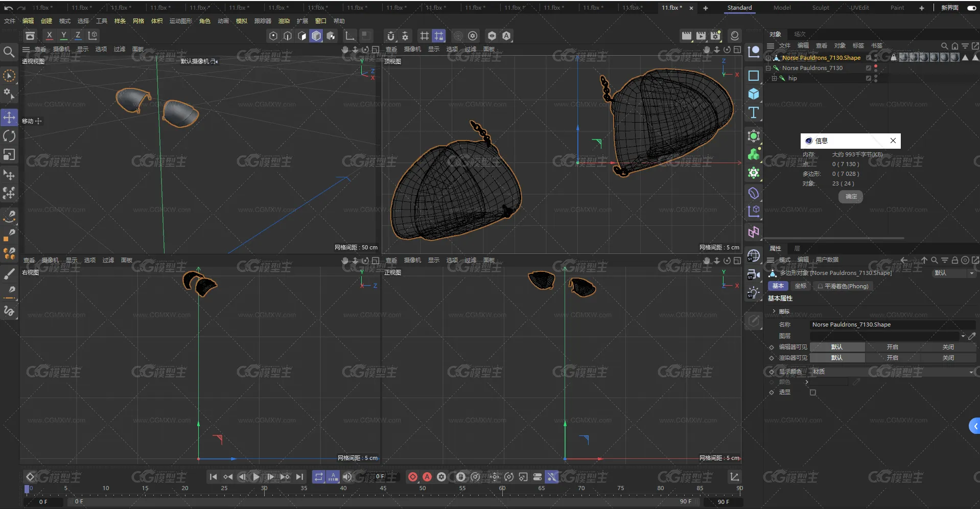Switch to the 场次 tab

point(800,34)
